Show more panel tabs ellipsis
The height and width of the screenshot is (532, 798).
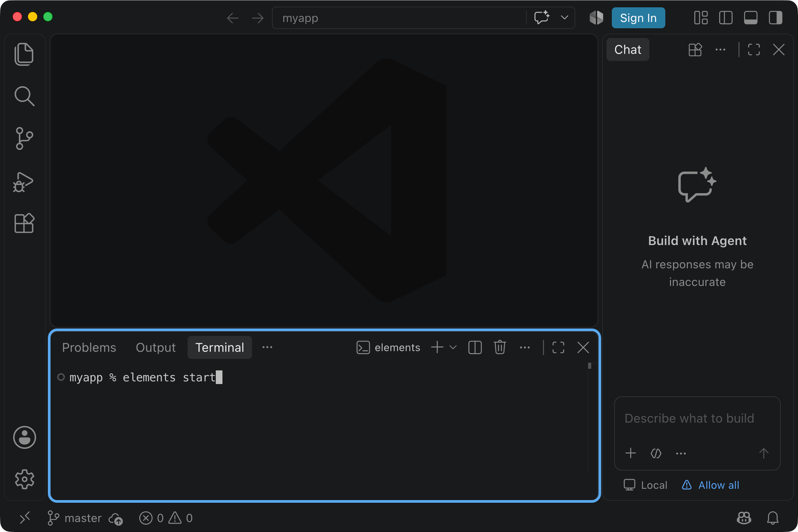tap(267, 347)
